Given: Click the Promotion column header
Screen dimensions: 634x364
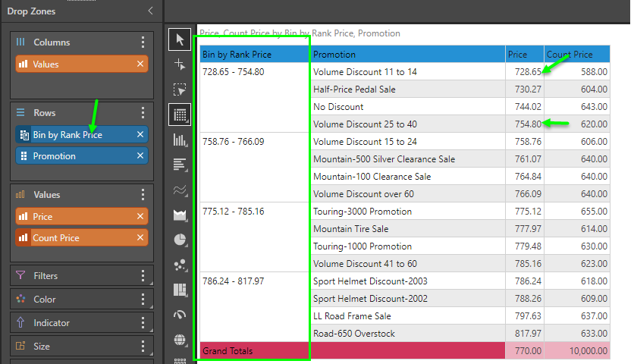Looking at the screenshot, I should coord(408,55).
